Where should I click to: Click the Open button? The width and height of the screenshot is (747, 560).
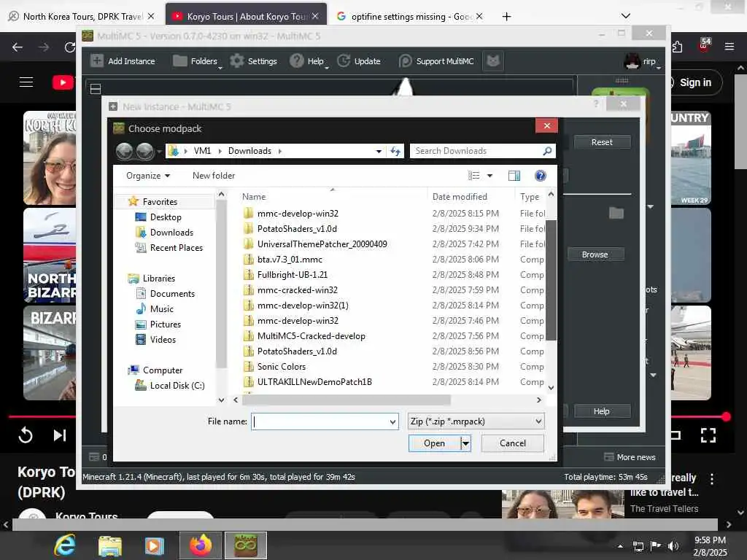coord(434,443)
